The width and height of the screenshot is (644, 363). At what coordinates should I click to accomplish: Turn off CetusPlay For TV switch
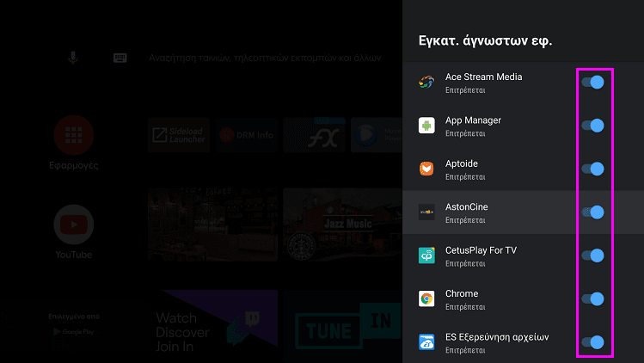[x=592, y=255]
